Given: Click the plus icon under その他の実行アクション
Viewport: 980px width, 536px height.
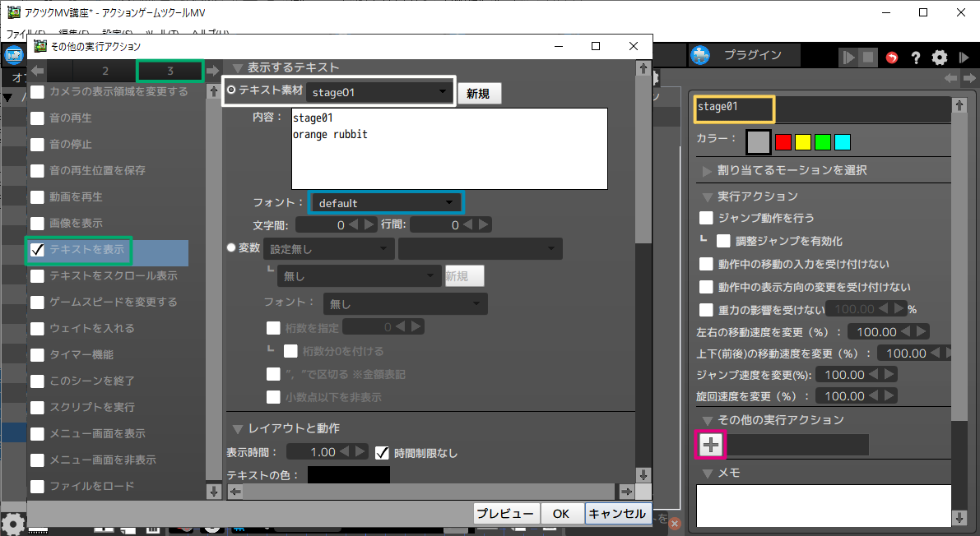Looking at the screenshot, I should (711, 445).
